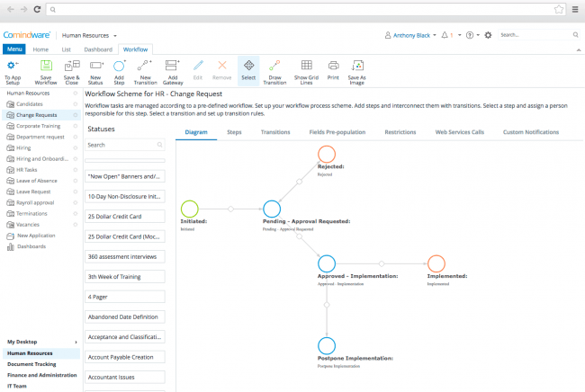Open the Transitions tab
The image size is (585, 392).
[x=275, y=132]
